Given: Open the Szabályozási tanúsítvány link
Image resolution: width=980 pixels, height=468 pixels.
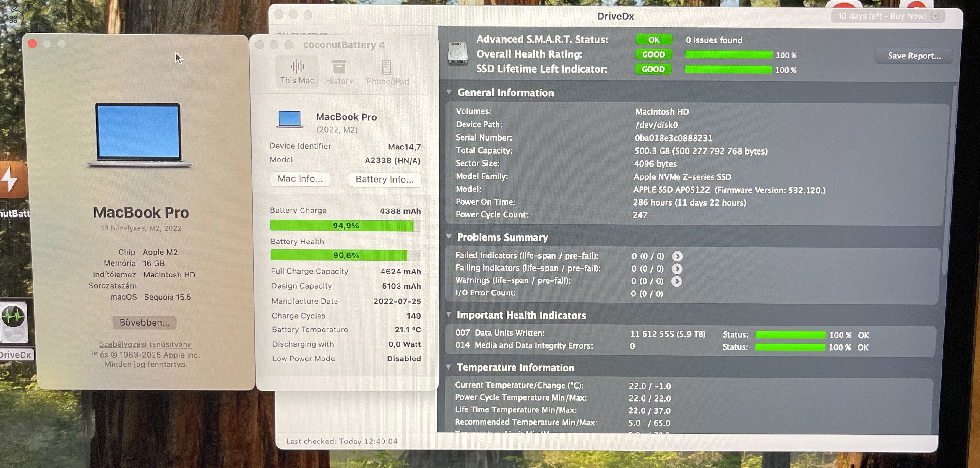Looking at the screenshot, I should pyautogui.click(x=145, y=344).
